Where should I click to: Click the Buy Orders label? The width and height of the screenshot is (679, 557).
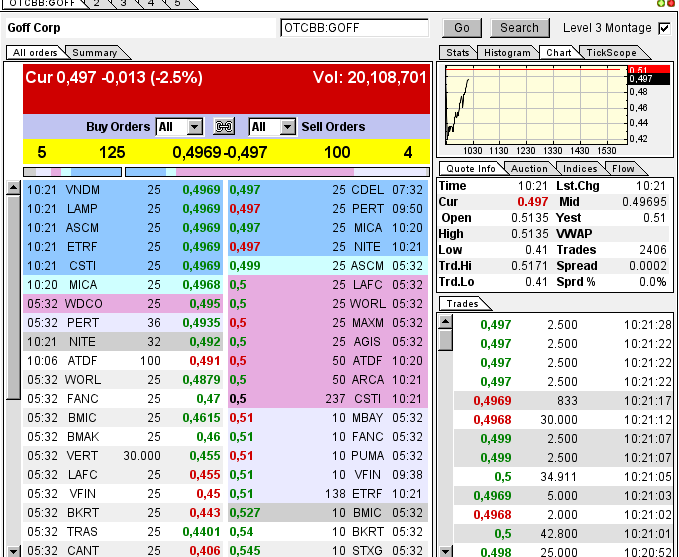(118, 127)
